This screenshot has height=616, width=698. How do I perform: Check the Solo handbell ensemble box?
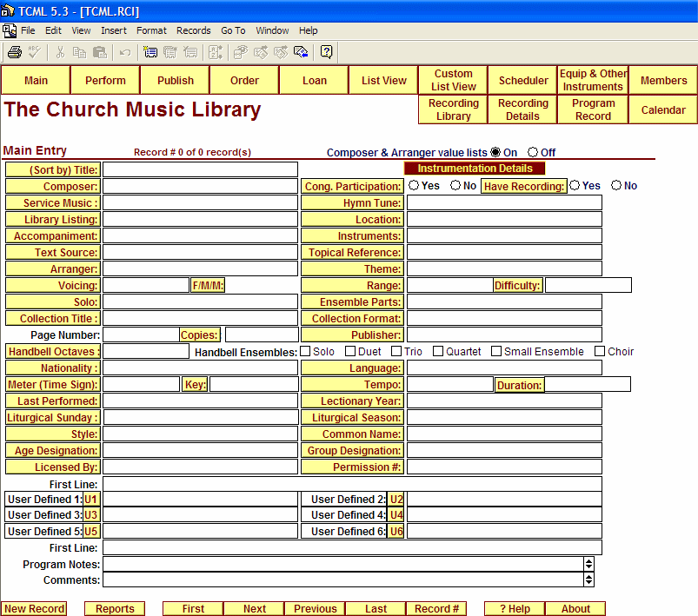pos(305,351)
